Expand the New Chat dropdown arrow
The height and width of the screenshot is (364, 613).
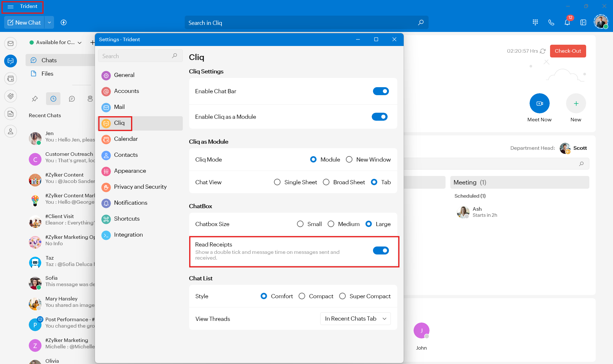[49, 23]
